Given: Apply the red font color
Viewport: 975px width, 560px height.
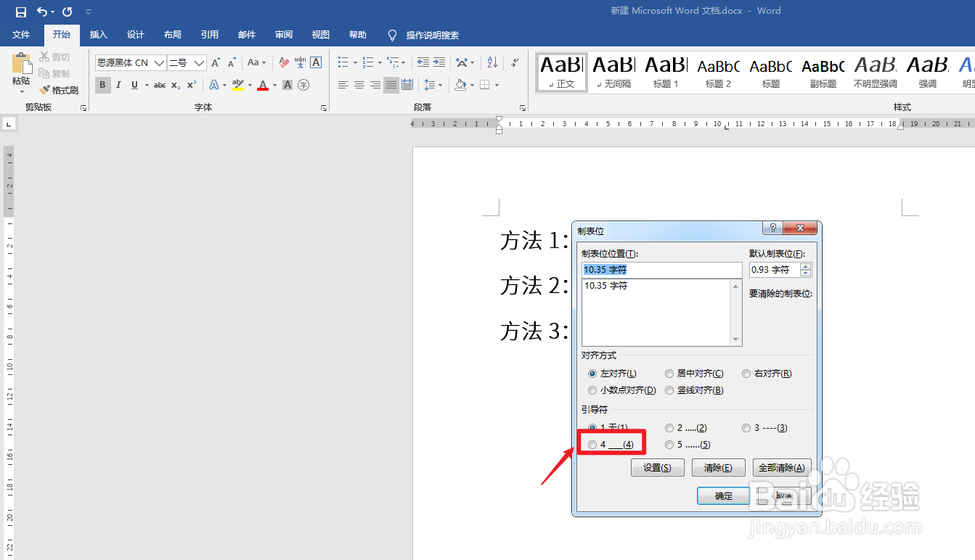Looking at the screenshot, I should click(263, 85).
